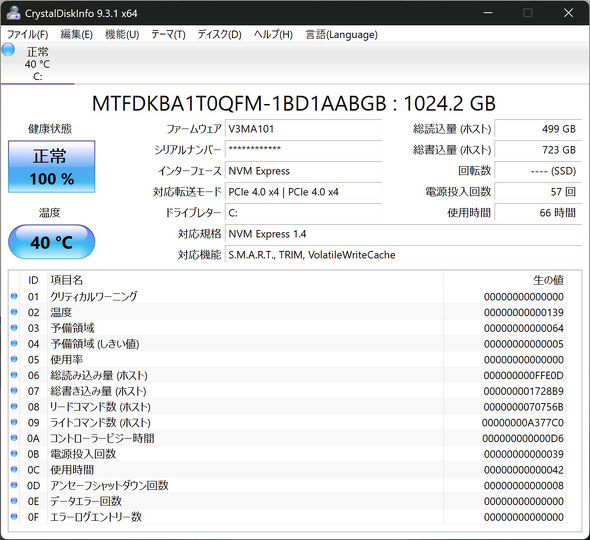Image resolution: width=590 pixels, height=540 pixels.
Task: Click the CrystalDiskInfo title bar app icon
Action: 14,13
